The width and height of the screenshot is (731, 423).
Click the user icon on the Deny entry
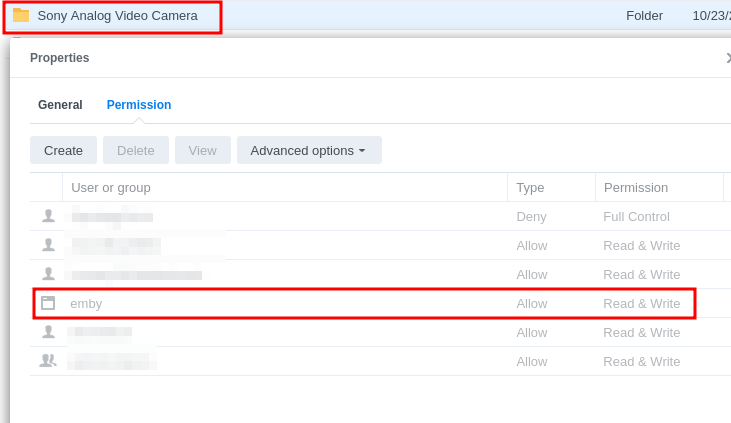[48, 216]
